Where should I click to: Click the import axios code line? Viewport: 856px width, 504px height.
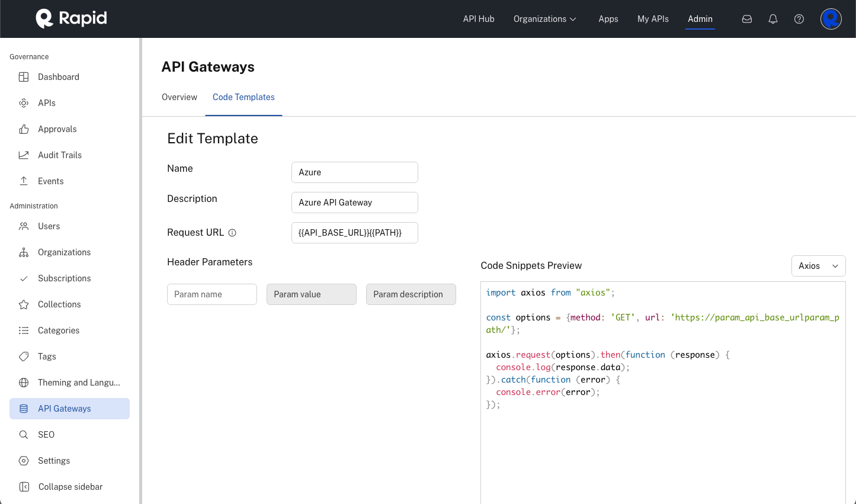[x=550, y=293]
